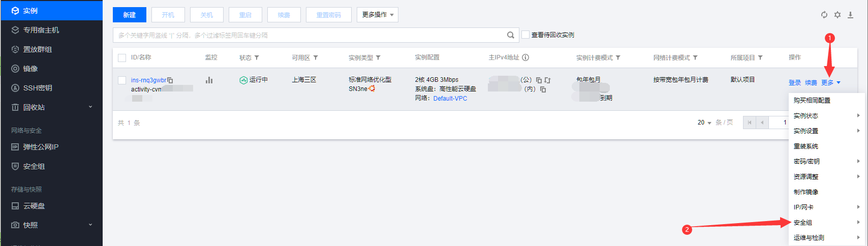Click the 重启 button
This screenshot has width=868, height=246.
(x=245, y=15)
